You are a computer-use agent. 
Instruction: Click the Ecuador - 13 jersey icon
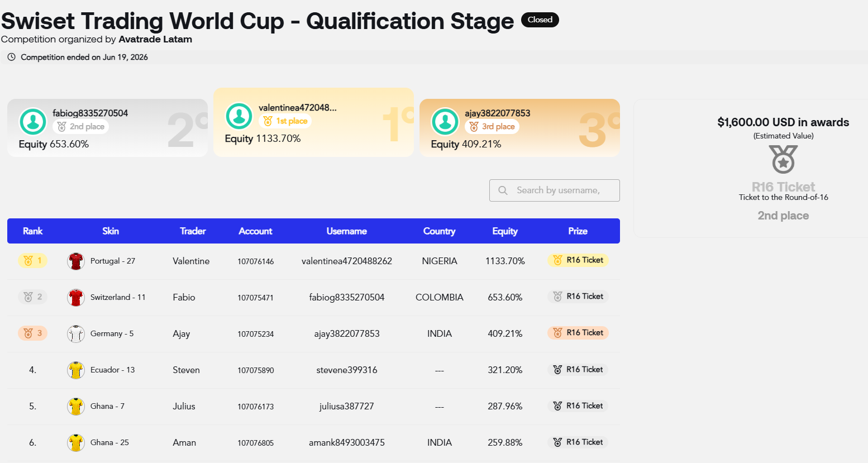click(x=76, y=370)
